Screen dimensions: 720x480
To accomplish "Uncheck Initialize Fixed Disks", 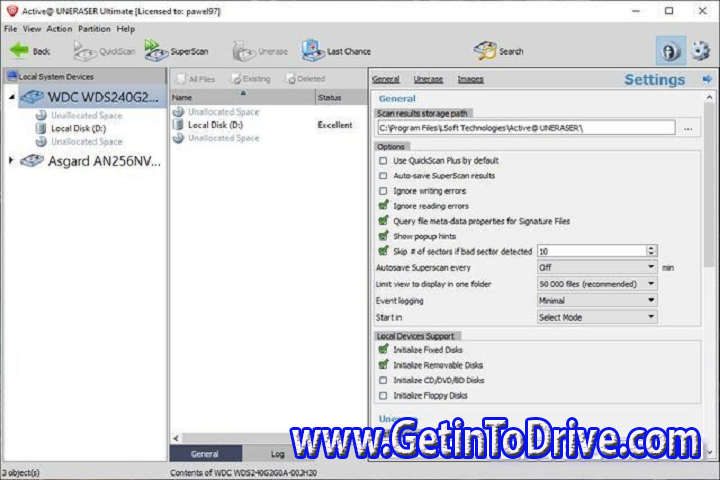I will [383, 350].
